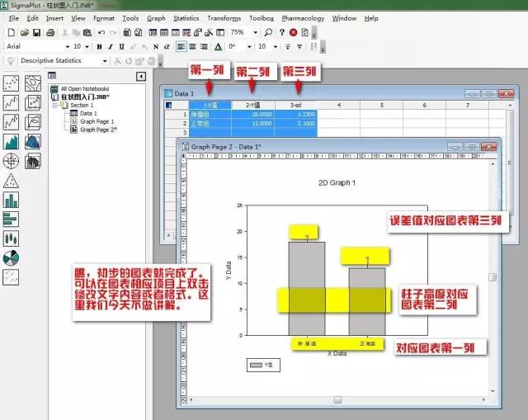Screen dimensions: 528x420
Task: Save the notebook with floppy icon
Action: coord(36,32)
